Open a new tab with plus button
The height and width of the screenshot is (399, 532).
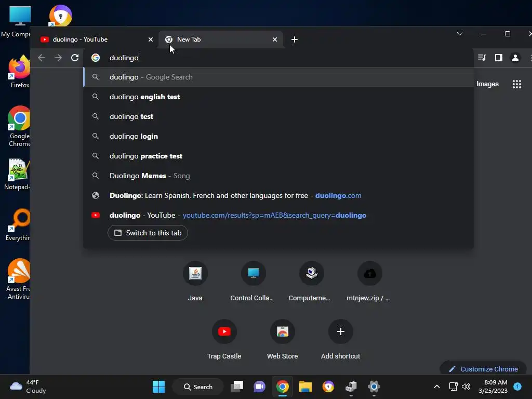click(295, 39)
